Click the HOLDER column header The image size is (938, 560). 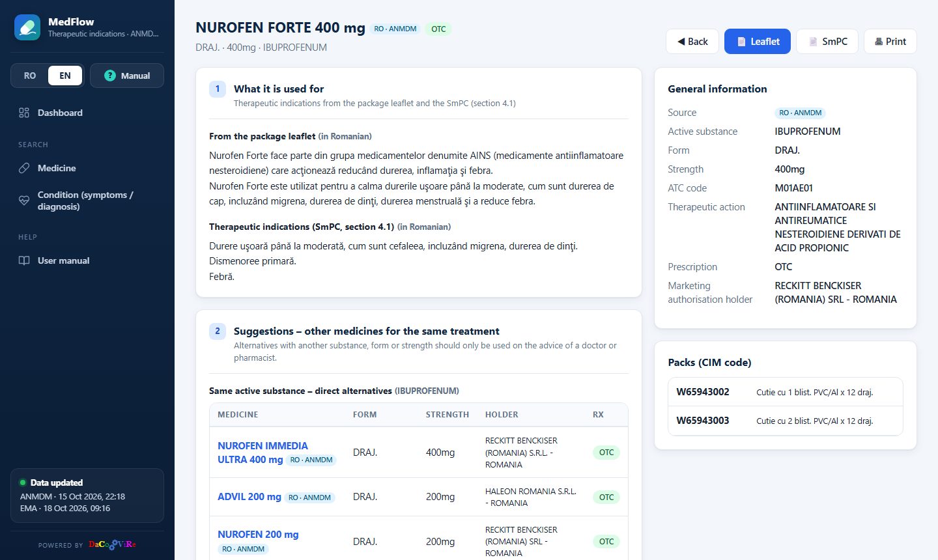click(x=502, y=415)
